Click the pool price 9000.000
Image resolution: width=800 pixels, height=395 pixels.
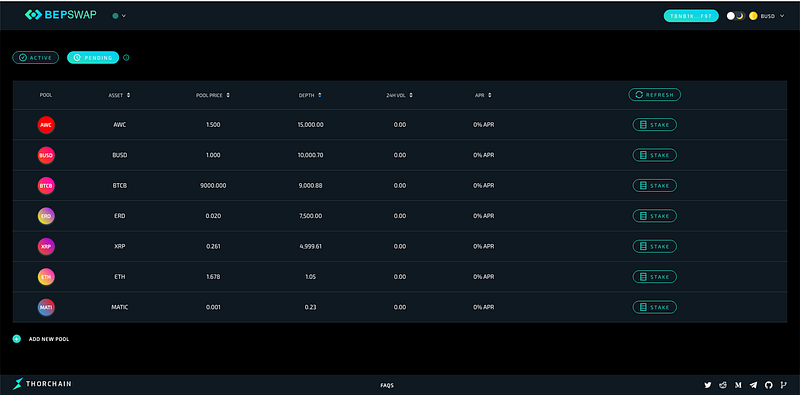click(x=213, y=186)
